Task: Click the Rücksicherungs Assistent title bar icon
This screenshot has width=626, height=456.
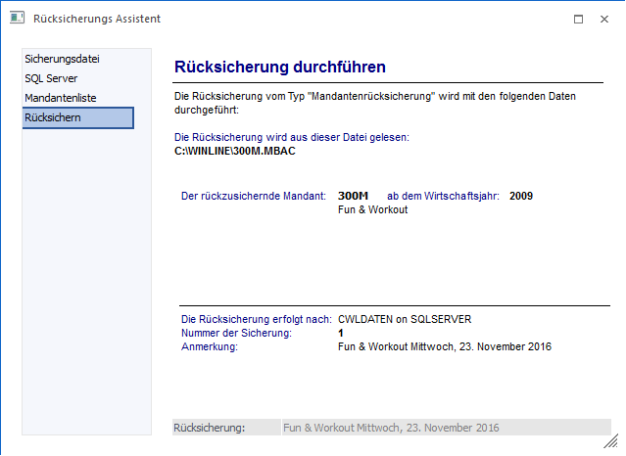Action: (x=17, y=19)
